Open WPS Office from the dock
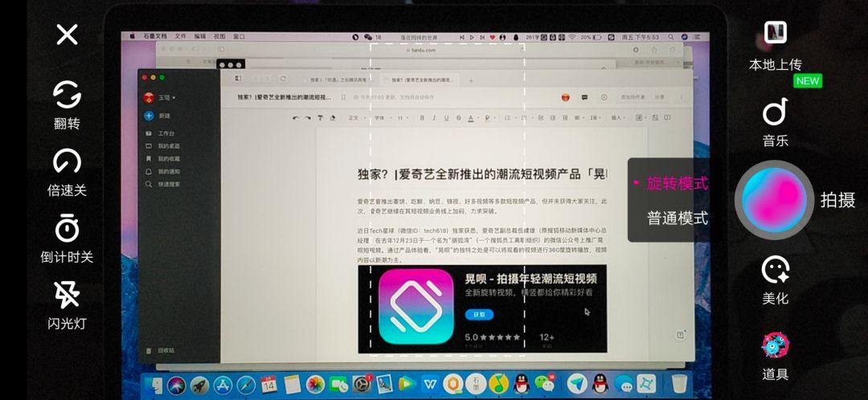The width and height of the screenshot is (868, 400). [x=429, y=384]
